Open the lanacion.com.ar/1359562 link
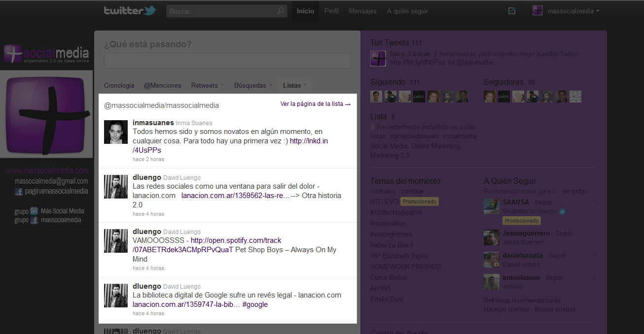This screenshot has height=334, width=644. [x=235, y=196]
